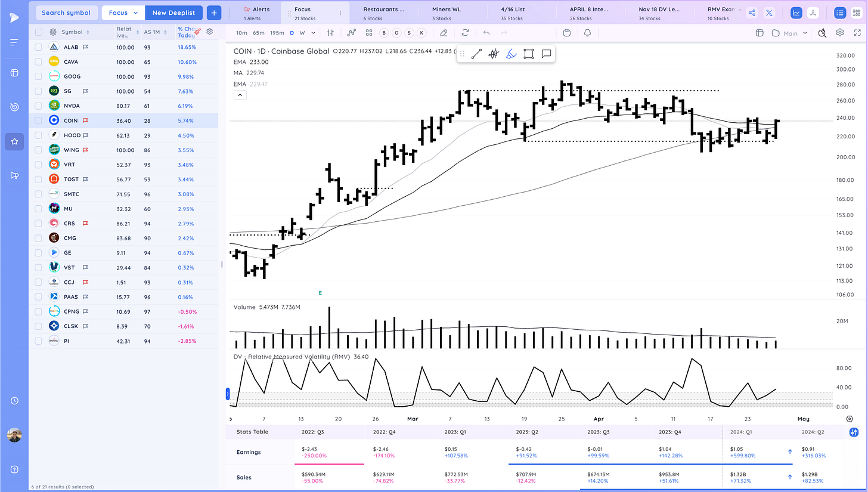Click the E earnings marker on chart

(x=320, y=293)
